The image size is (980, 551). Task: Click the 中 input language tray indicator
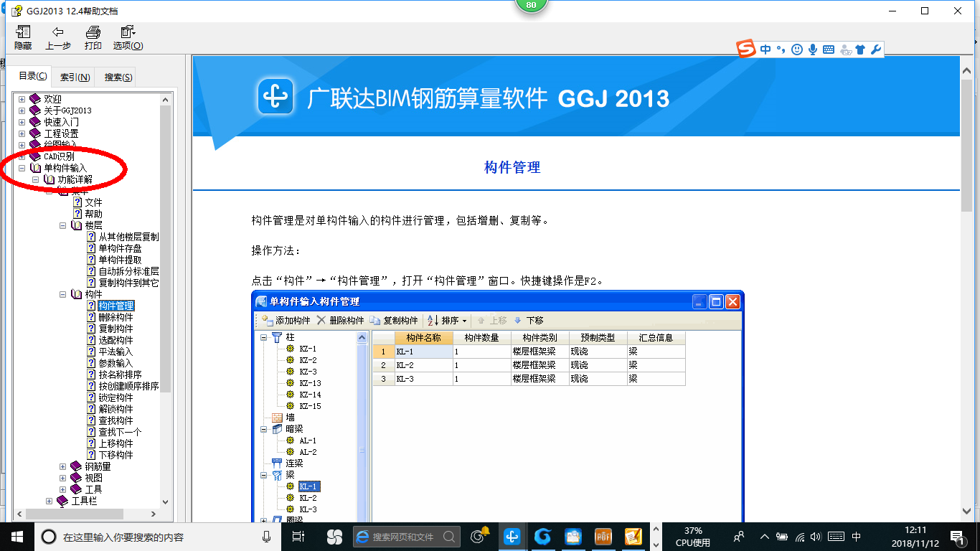pos(857,537)
